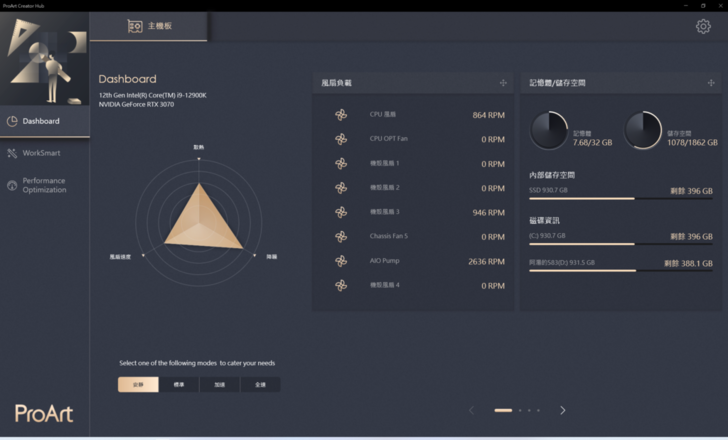Select the 標準 standard mode button
728x440 pixels.
179,384
